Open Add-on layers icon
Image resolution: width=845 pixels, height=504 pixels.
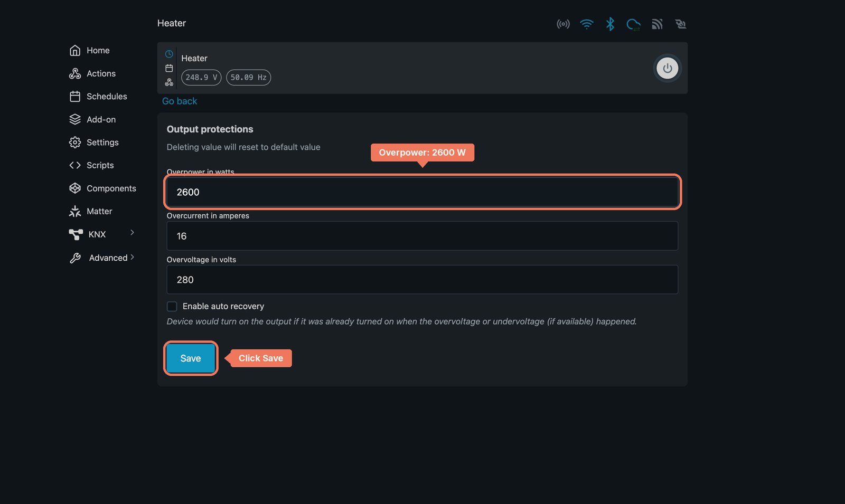75,119
